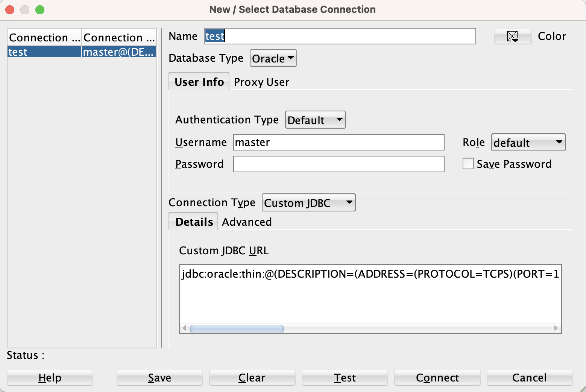Expand the Connection Type dropdown
Viewport: 586px width, 392px height.
pos(308,203)
